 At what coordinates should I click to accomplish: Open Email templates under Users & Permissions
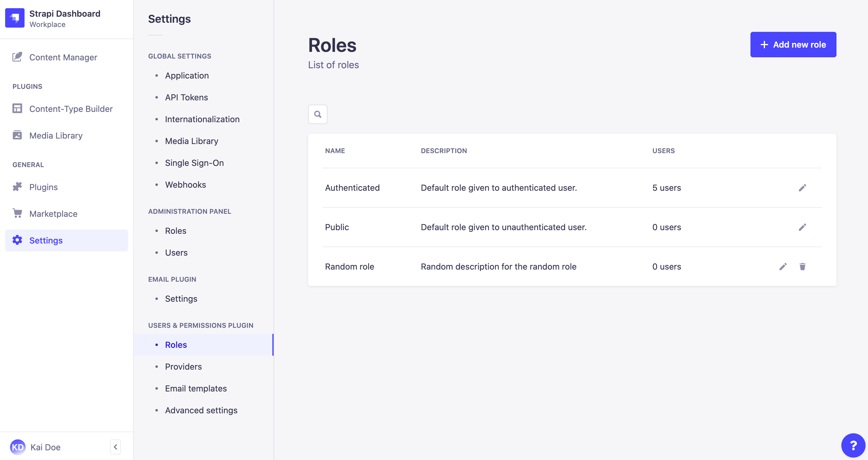[196, 388]
